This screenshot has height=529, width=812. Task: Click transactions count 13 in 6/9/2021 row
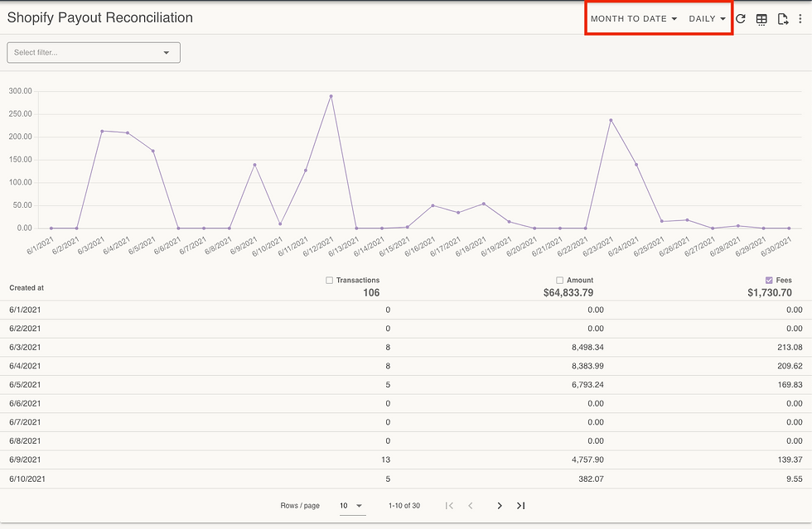pyautogui.click(x=386, y=459)
